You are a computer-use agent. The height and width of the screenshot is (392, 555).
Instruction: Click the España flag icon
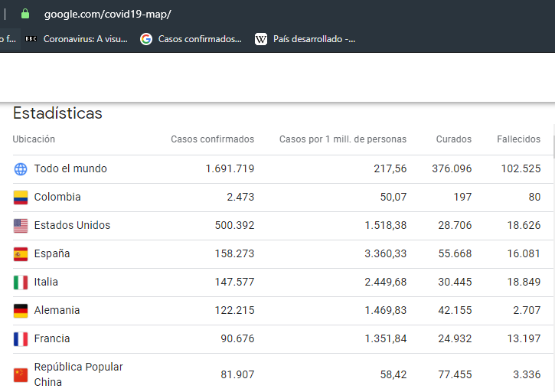[x=21, y=254]
